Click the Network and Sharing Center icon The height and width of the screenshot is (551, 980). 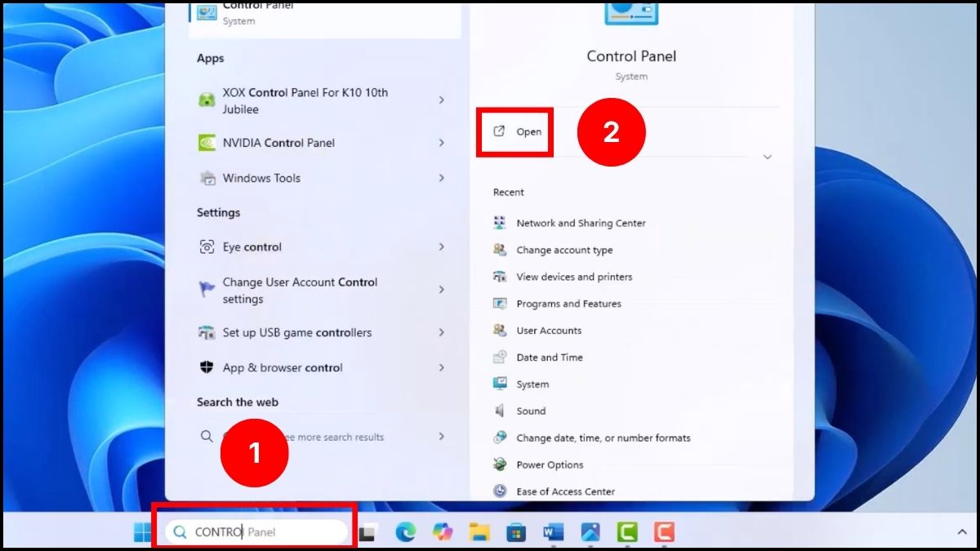pos(500,223)
